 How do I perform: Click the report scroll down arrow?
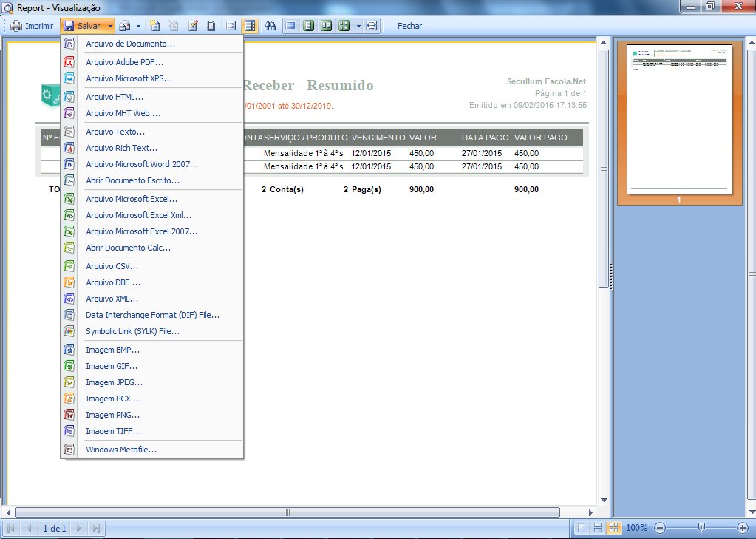[x=604, y=501]
